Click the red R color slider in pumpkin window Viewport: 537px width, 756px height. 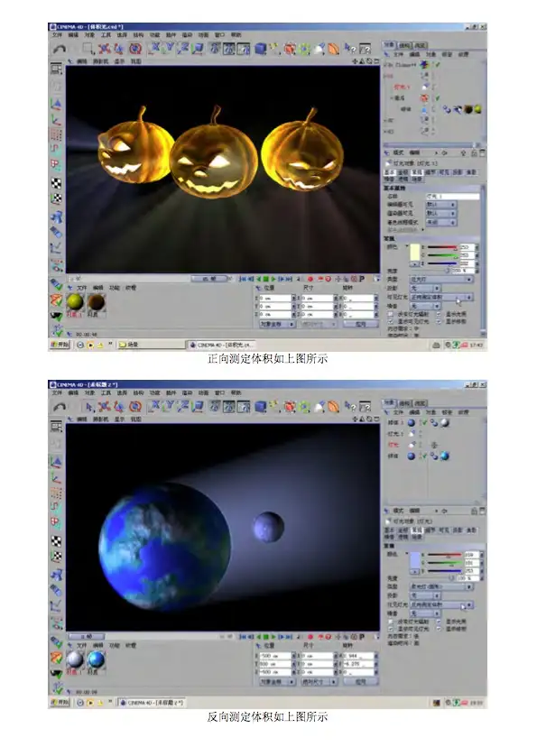point(442,247)
